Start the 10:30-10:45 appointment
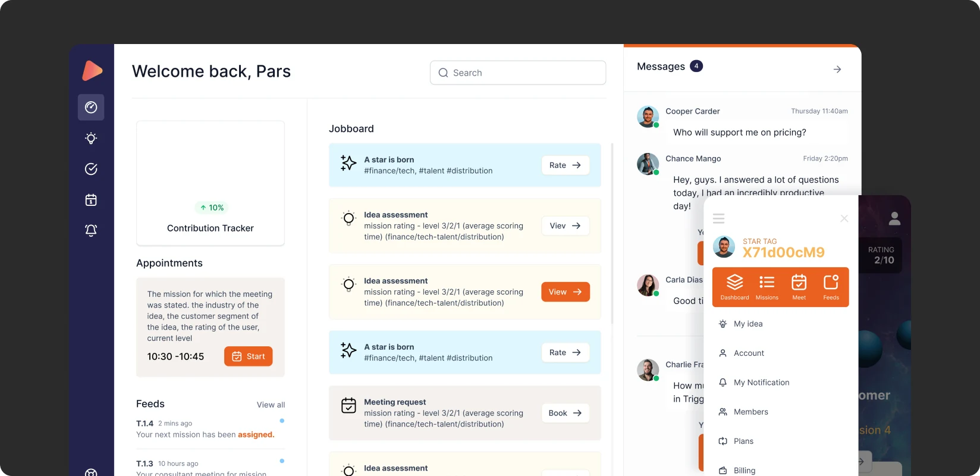 [249, 356]
